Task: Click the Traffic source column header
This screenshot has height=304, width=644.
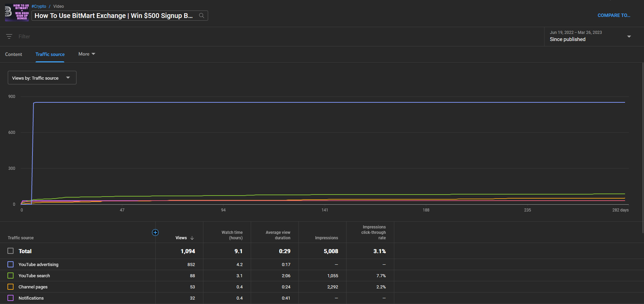Action: tap(21, 238)
